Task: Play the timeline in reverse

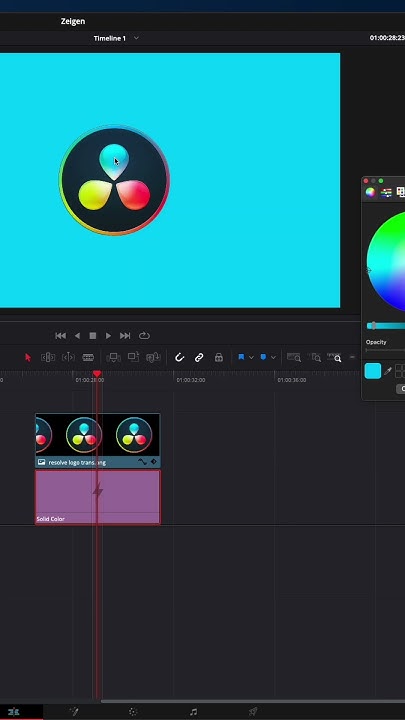Action: pos(77,336)
